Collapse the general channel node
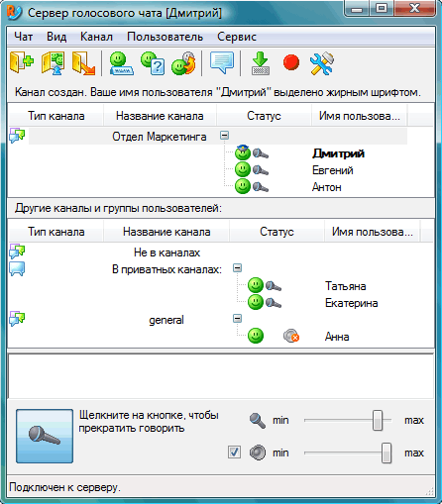442x504 pixels. pos(237,318)
